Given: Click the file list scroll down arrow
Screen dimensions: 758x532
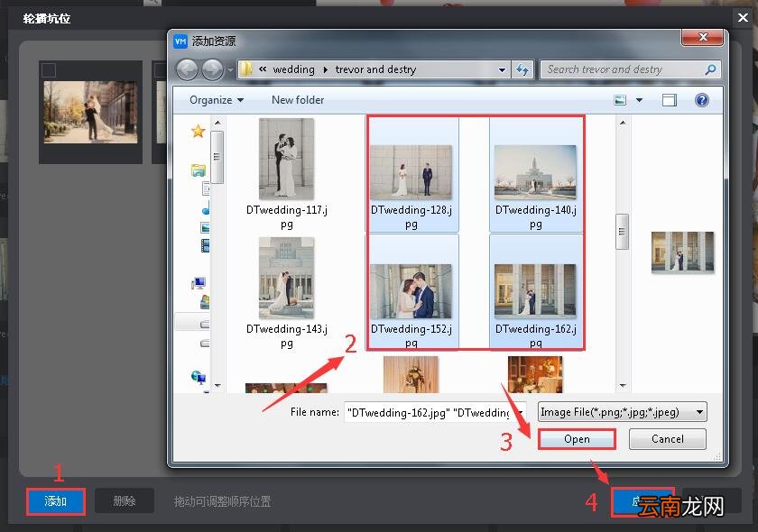Looking at the screenshot, I should [x=622, y=385].
